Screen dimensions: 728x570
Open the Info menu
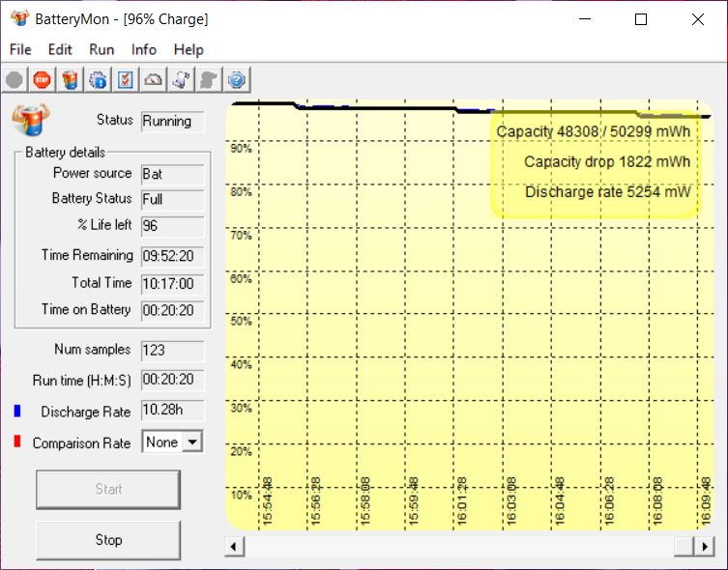(144, 49)
